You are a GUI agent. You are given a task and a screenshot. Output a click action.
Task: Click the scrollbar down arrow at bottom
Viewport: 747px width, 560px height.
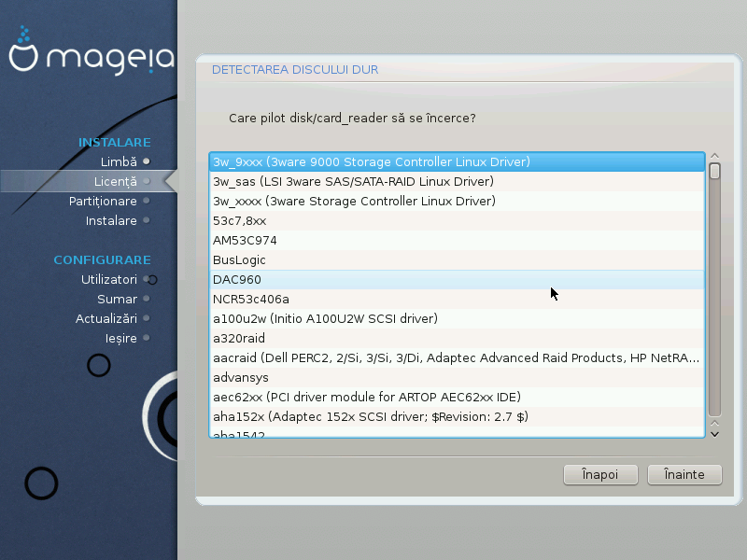714,434
